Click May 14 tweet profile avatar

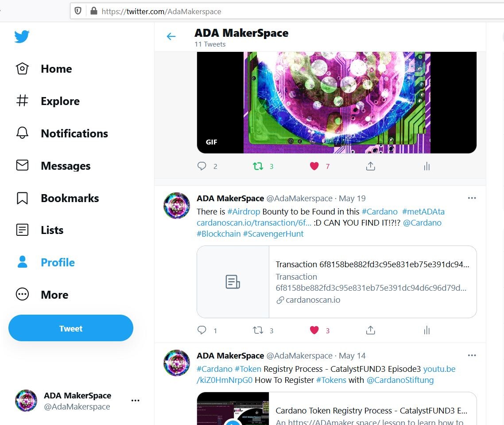[x=177, y=363]
